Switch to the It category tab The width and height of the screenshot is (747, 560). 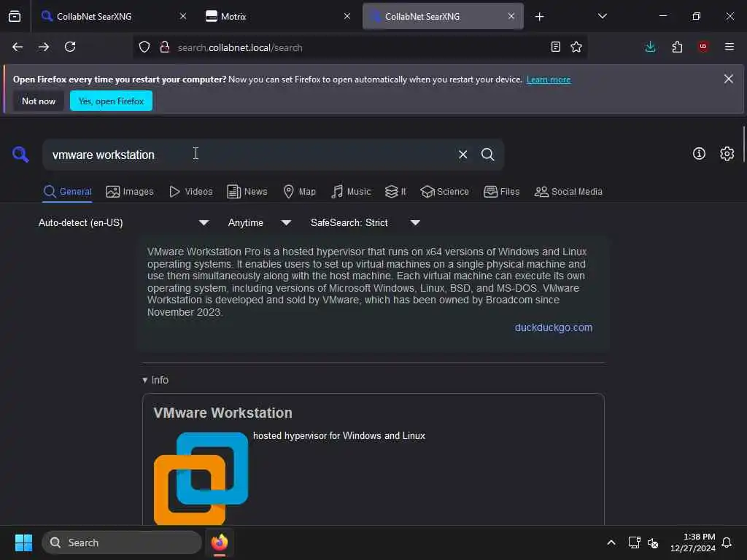tap(395, 192)
